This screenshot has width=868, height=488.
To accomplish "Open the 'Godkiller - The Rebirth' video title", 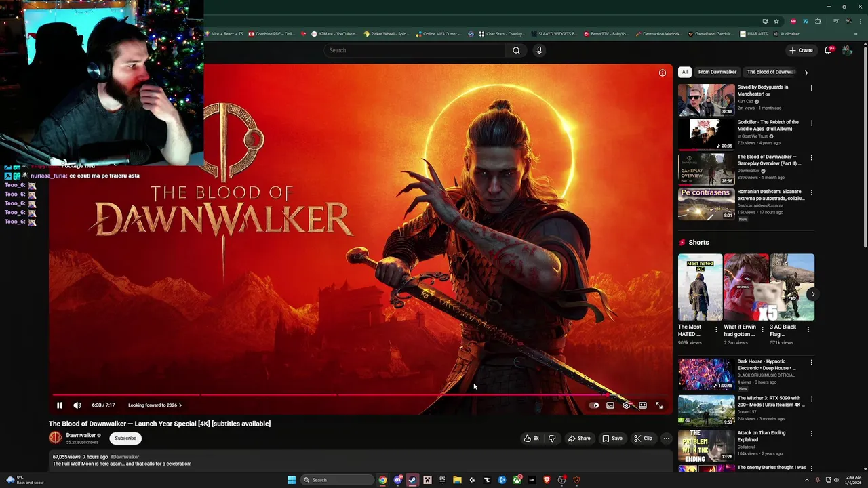I will tap(768, 125).
